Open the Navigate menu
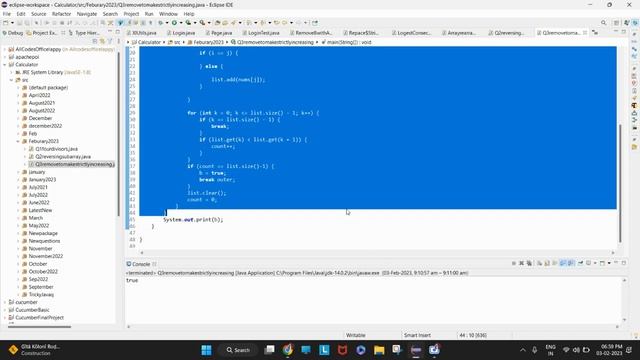This screenshot has width=640, height=360. (x=87, y=14)
